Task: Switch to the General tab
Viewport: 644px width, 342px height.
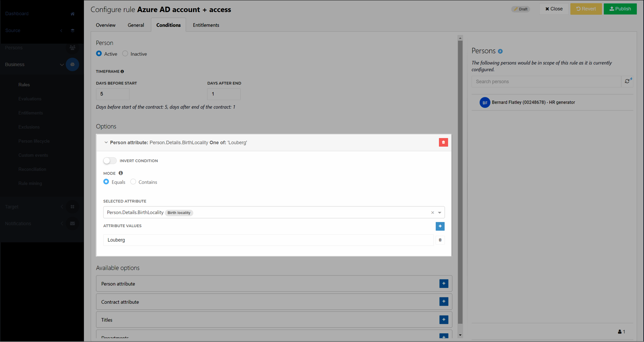Action: 136,25
